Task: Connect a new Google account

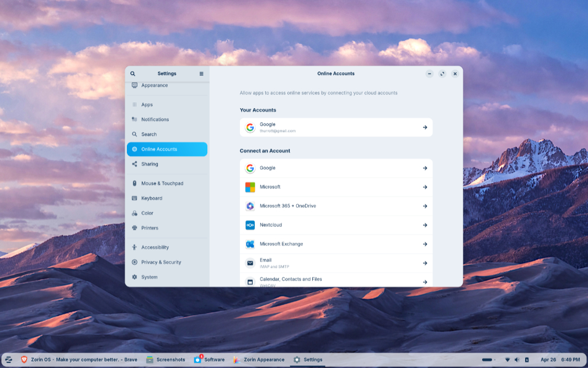Action: 336,168
